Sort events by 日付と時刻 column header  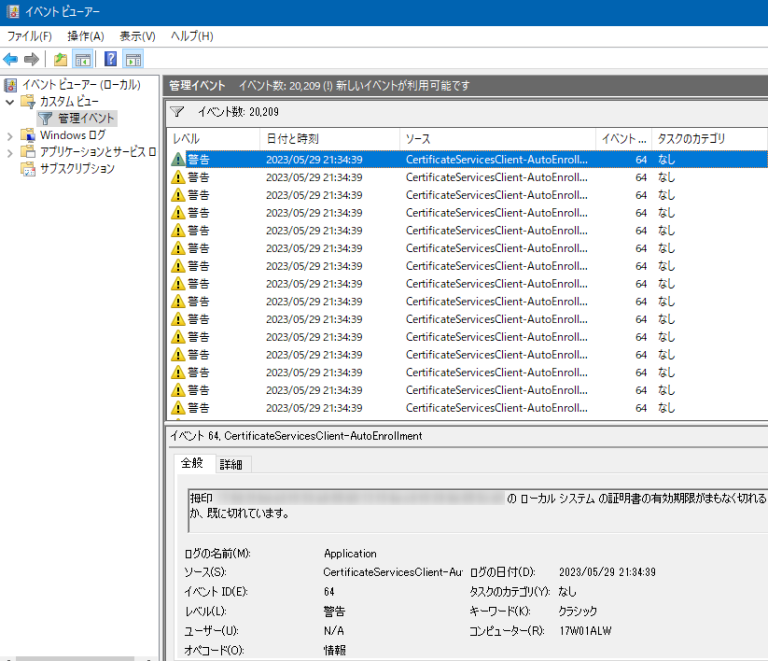point(292,139)
